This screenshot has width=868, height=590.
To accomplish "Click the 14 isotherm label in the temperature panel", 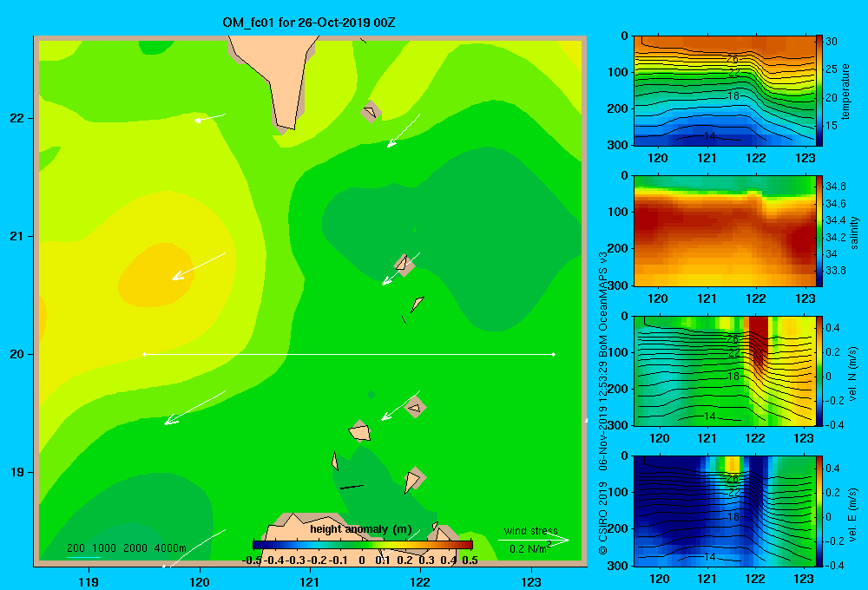I will [709, 135].
